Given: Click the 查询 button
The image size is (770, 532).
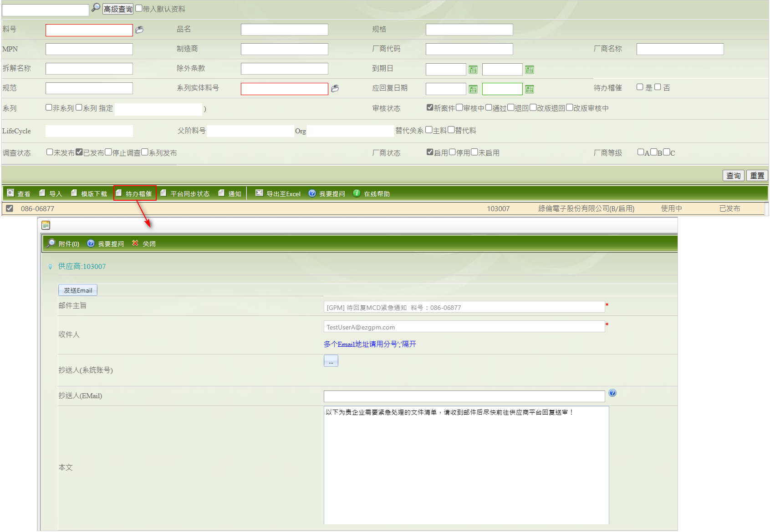Looking at the screenshot, I should (x=734, y=176).
